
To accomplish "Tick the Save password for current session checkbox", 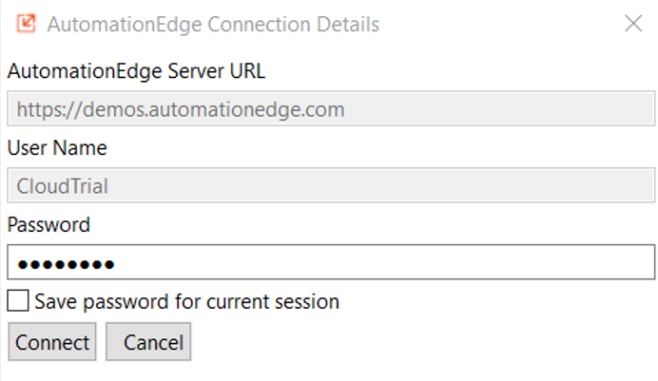I will click(18, 300).
